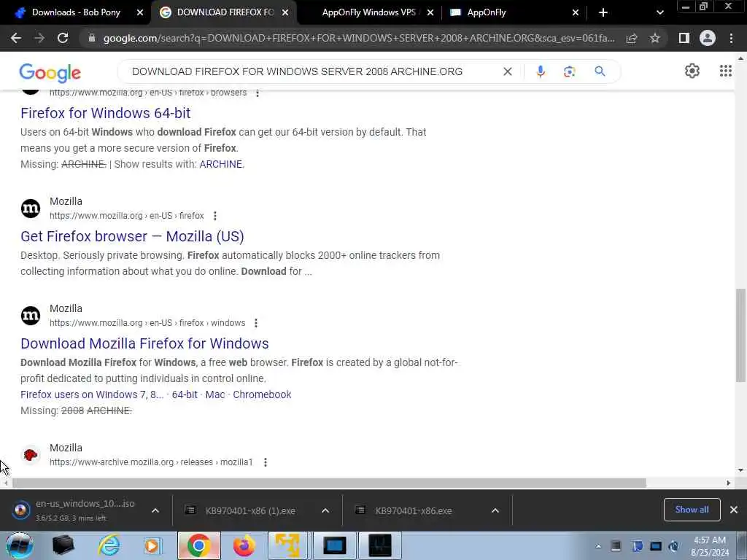Switch to the AppOnFly tab

487,12
